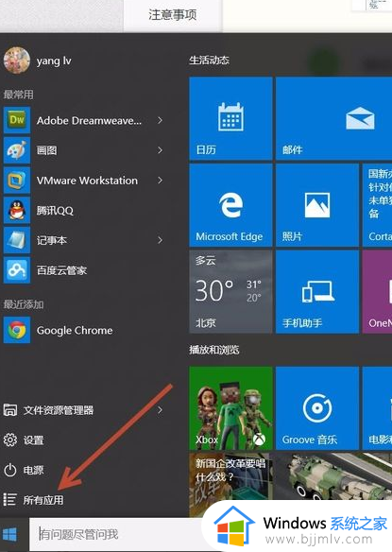Expand Adobe Dreamweaver jump list arrow
Viewport: 392px width, 552px height.
[x=161, y=120]
